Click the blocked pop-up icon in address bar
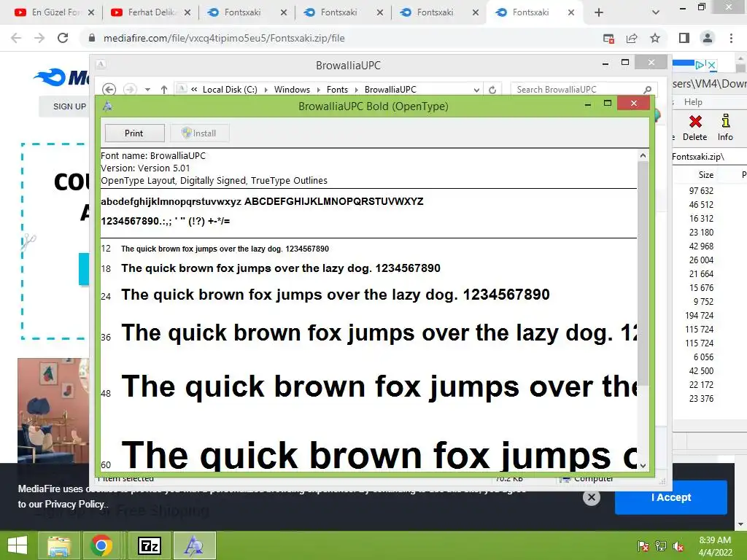This screenshot has height=560, width=747. tap(608, 38)
